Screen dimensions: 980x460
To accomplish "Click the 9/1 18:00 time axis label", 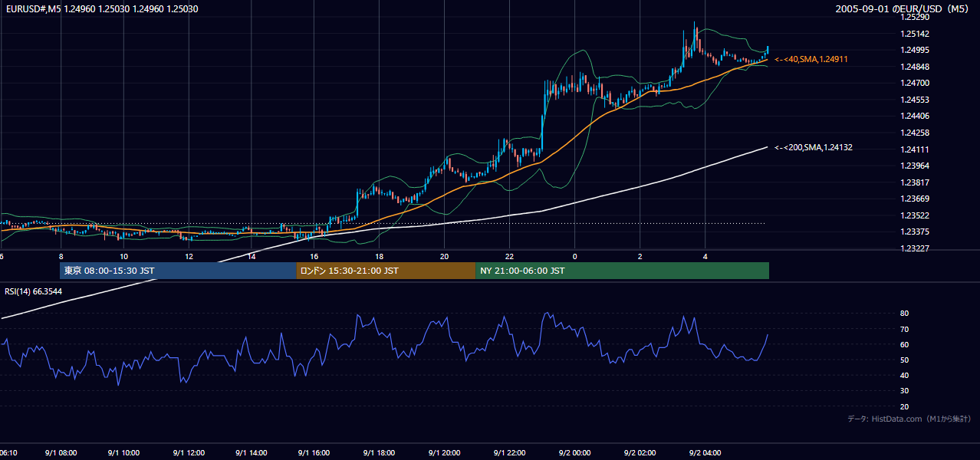I will (x=378, y=453).
